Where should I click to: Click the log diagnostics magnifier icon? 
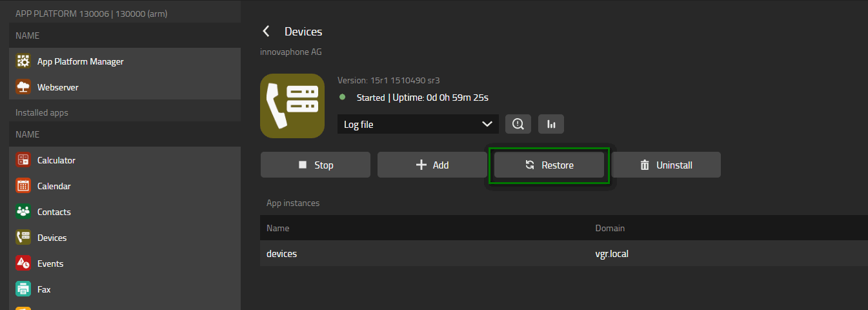(518, 124)
